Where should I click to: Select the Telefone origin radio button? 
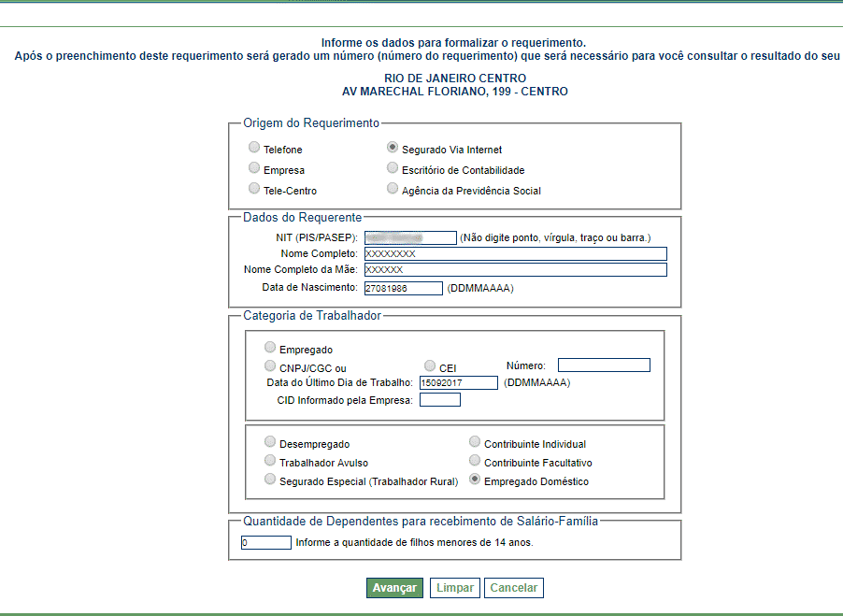[254, 148]
